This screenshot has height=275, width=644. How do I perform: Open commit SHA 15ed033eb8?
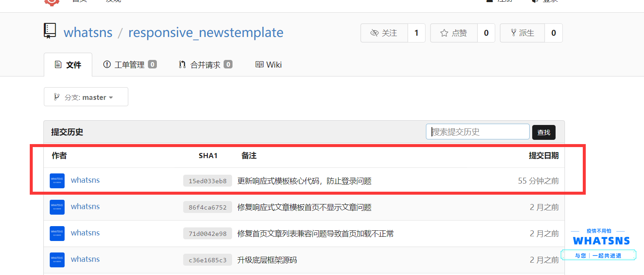coord(207,181)
